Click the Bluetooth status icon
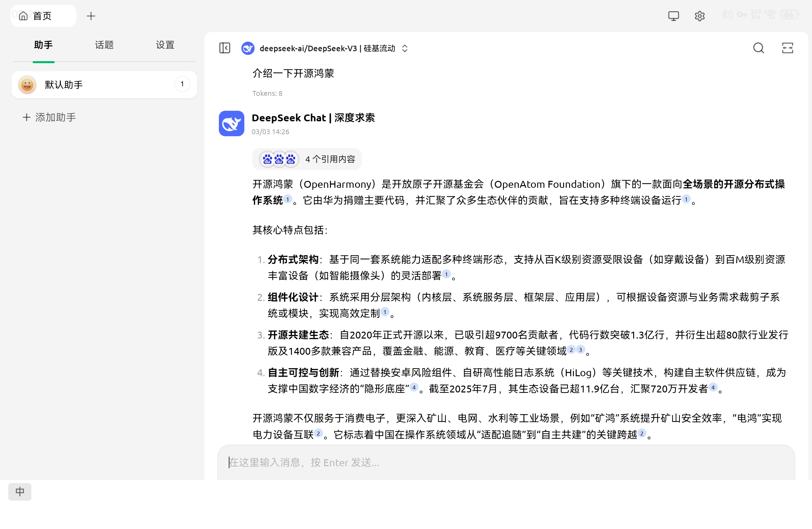Screen dimensions: 812x529 pyautogui.click(x=727, y=14)
